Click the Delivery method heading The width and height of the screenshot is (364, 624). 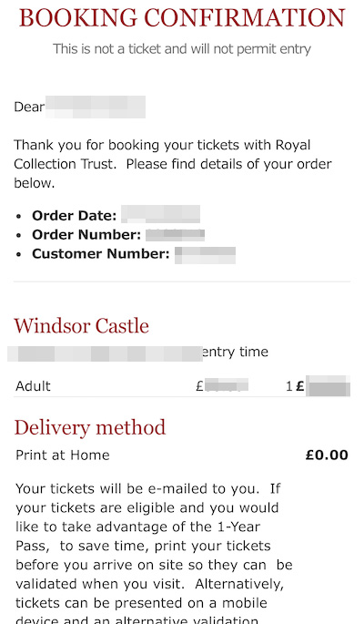coord(90,428)
